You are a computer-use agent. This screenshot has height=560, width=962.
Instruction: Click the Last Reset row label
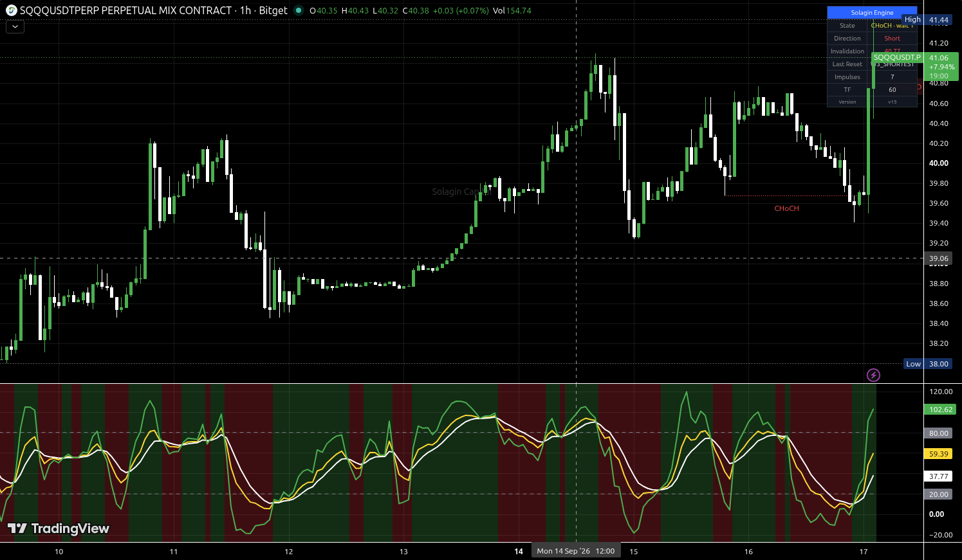[x=847, y=64]
